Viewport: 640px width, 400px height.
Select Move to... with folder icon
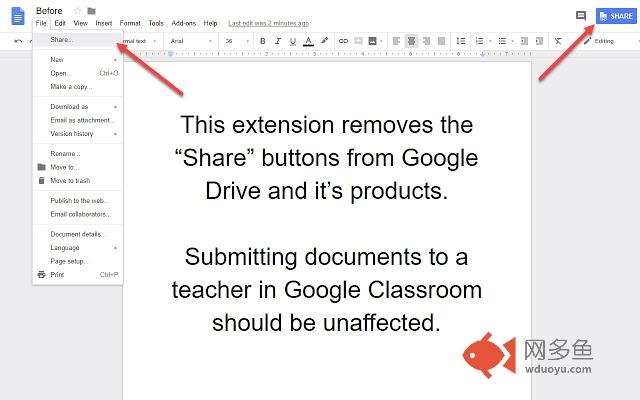coord(78,167)
